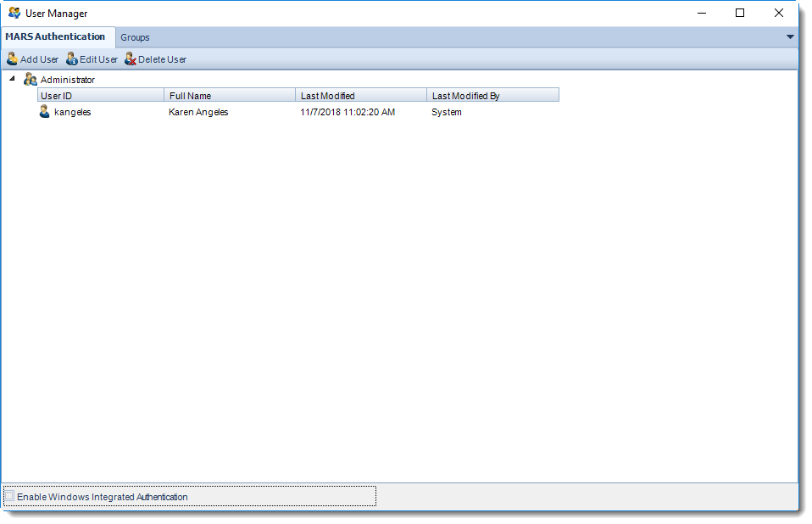812x524 pixels.
Task: Select the Administrator tree label
Action: click(x=68, y=80)
